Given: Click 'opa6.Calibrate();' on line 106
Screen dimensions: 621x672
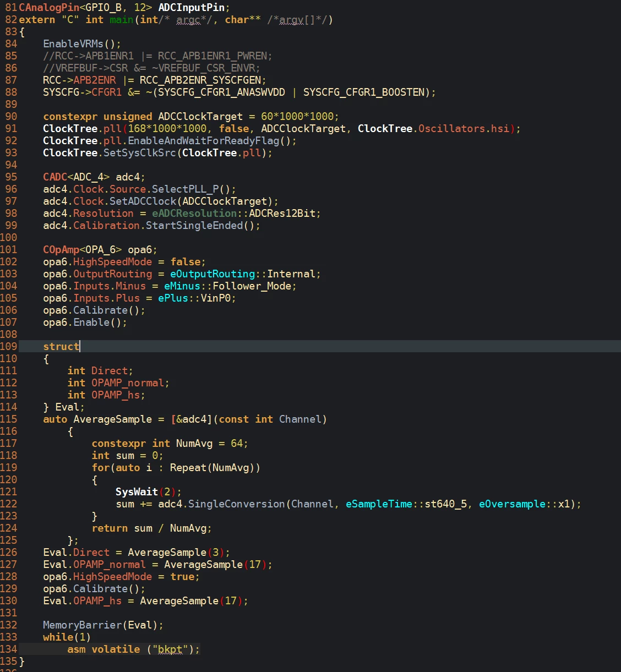Looking at the screenshot, I should 94,310.
